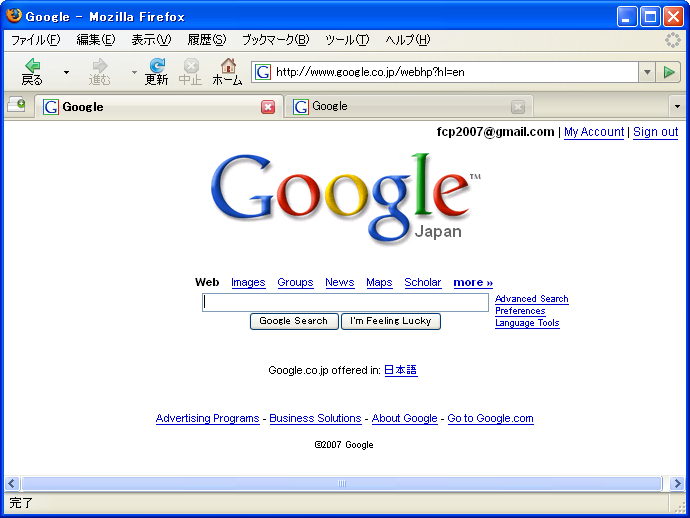
Task: Click the Firefox logo in the title bar
Action: pos(14,15)
